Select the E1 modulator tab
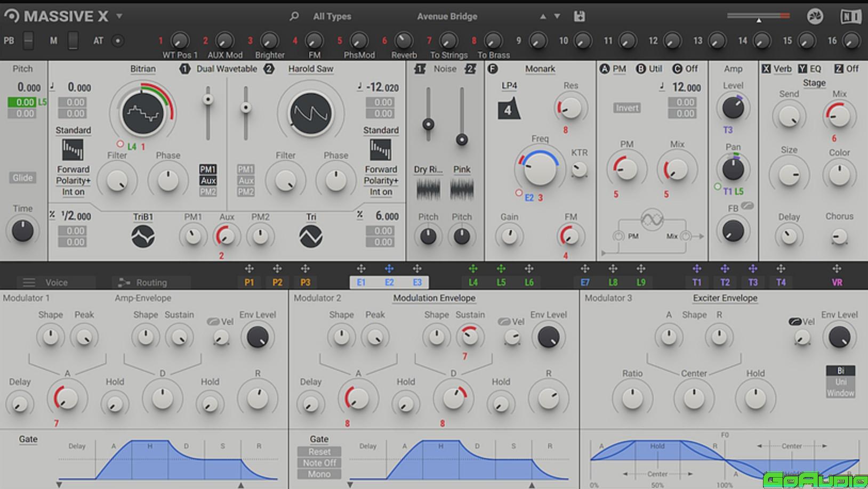Screen dimensions: 868x489 pyautogui.click(x=361, y=282)
